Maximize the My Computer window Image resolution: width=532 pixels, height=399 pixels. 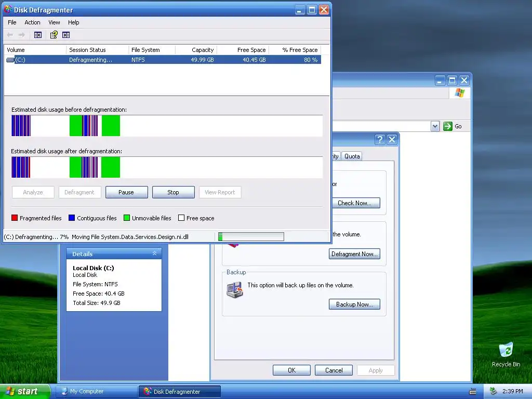tap(452, 81)
